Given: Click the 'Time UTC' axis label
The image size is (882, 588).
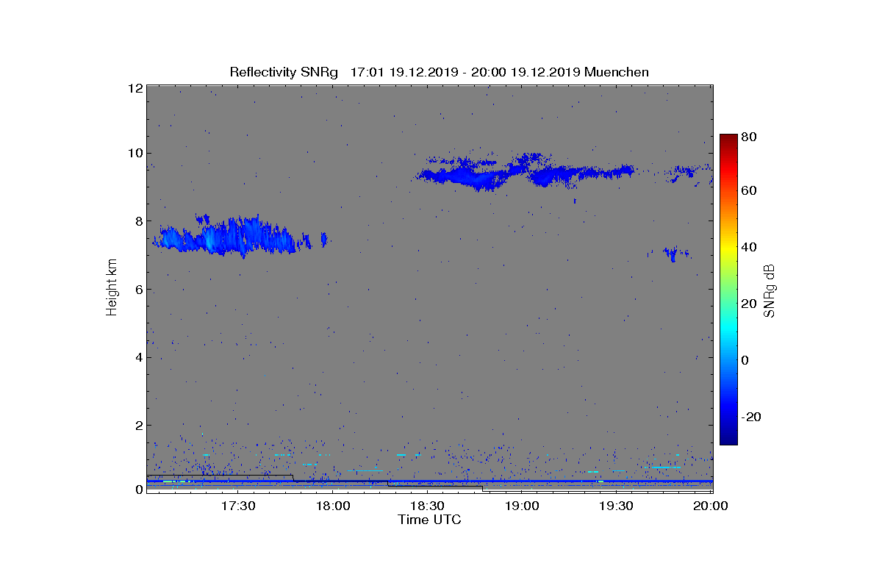Looking at the screenshot, I should (429, 520).
